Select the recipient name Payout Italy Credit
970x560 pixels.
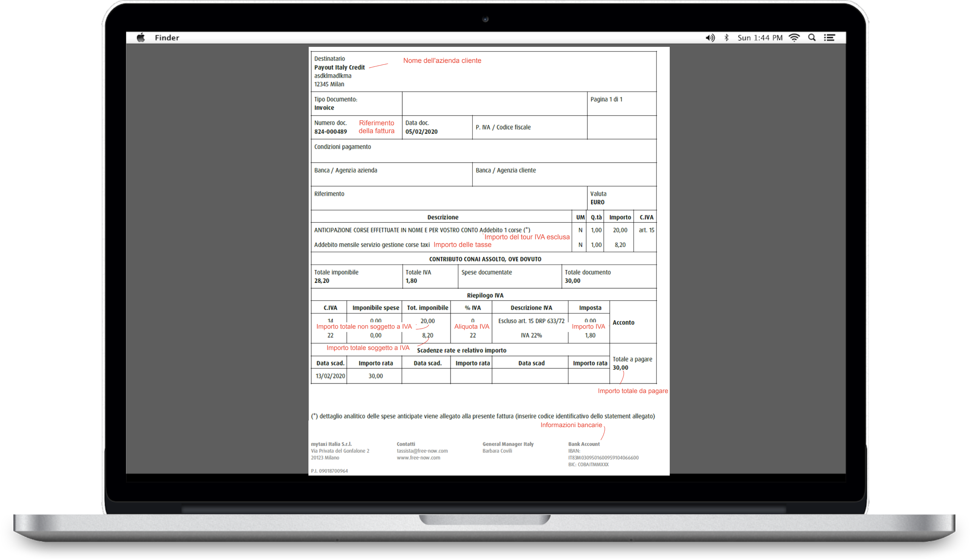(339, 67)
